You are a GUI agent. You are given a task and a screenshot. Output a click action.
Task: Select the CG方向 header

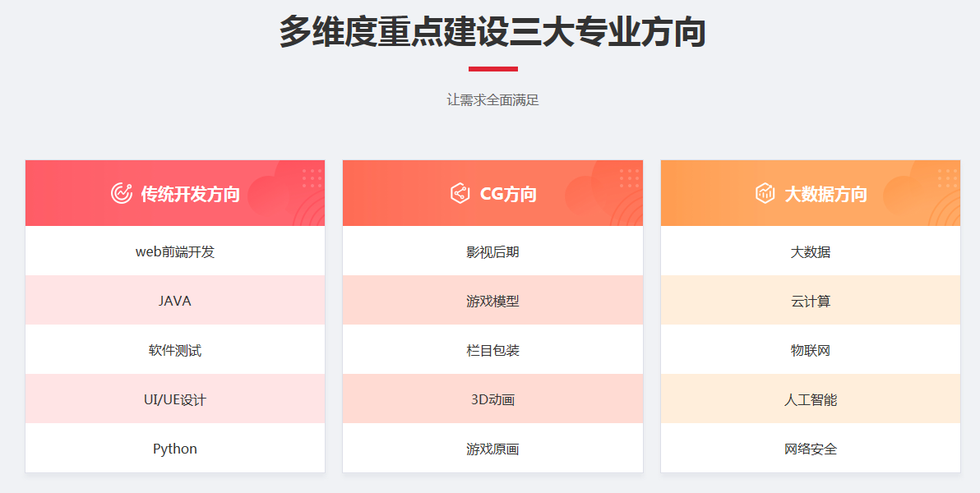(492, 193)
